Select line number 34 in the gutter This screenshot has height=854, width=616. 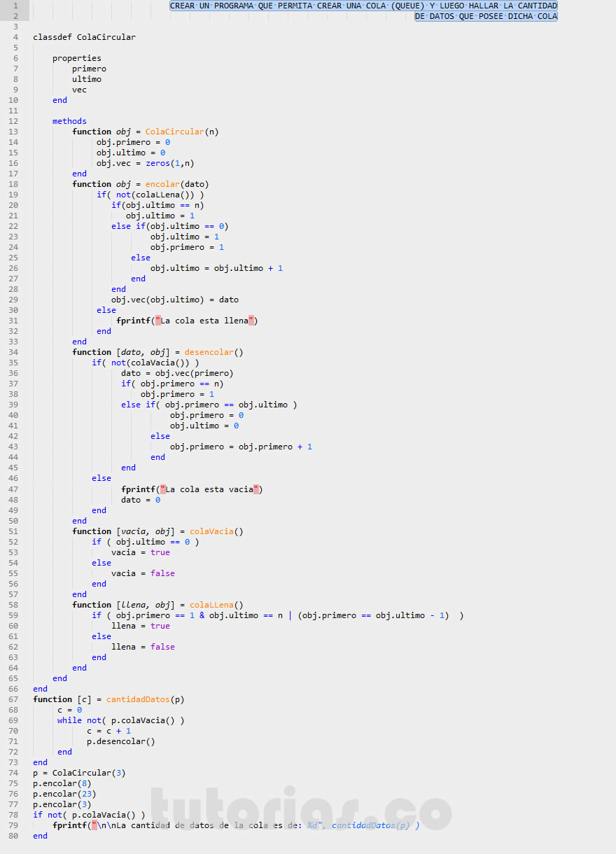coord(13,352)
